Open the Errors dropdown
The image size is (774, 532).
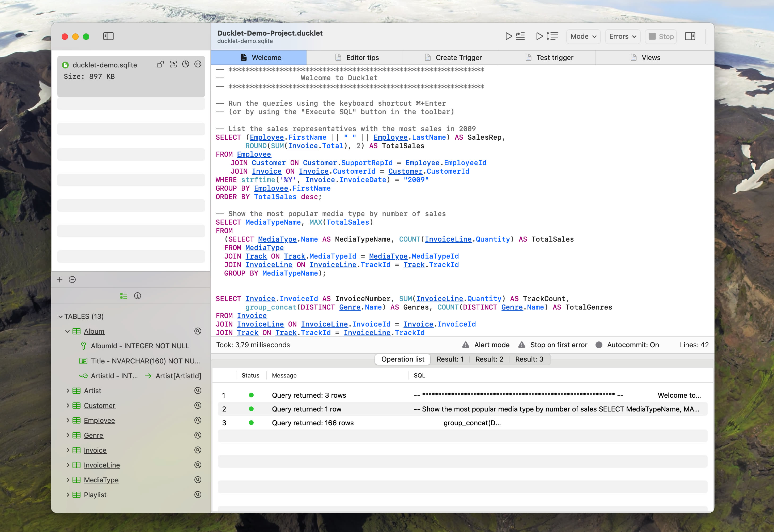[x=622, y=36]
